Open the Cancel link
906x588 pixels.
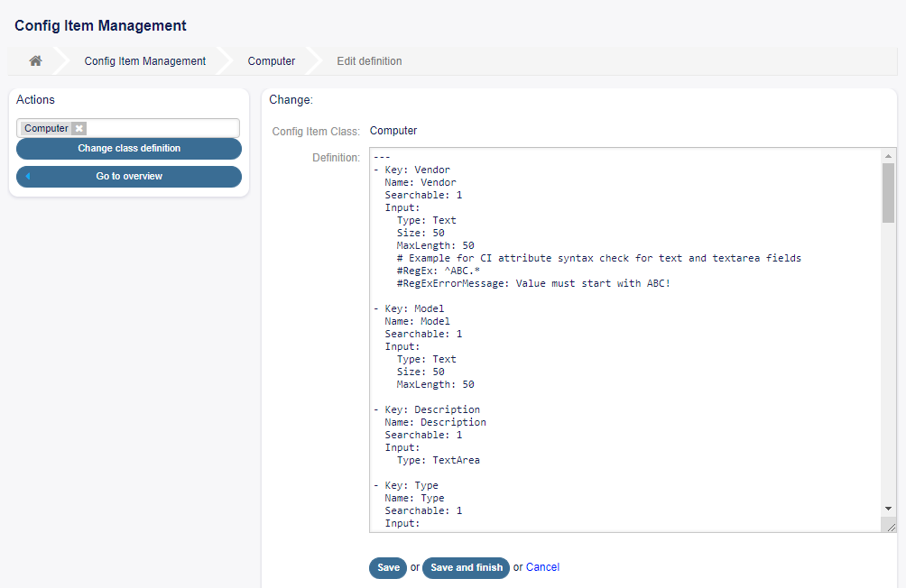point(542,567)
